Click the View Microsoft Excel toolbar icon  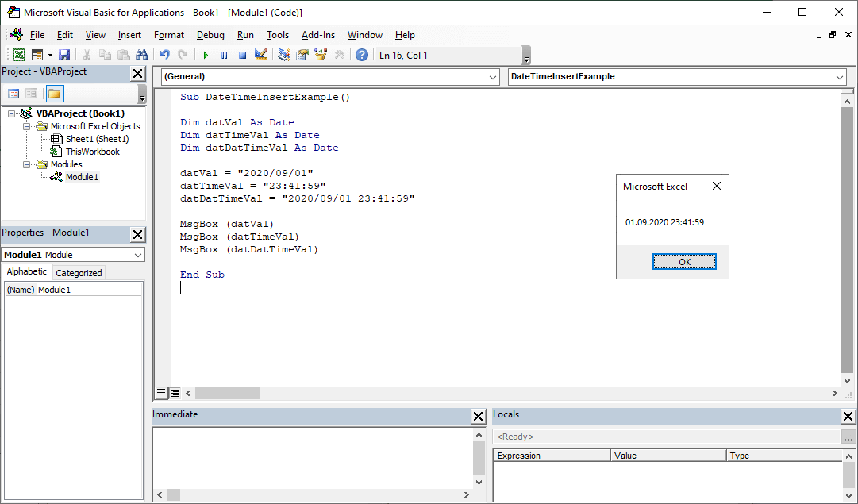tap(18, 55)
